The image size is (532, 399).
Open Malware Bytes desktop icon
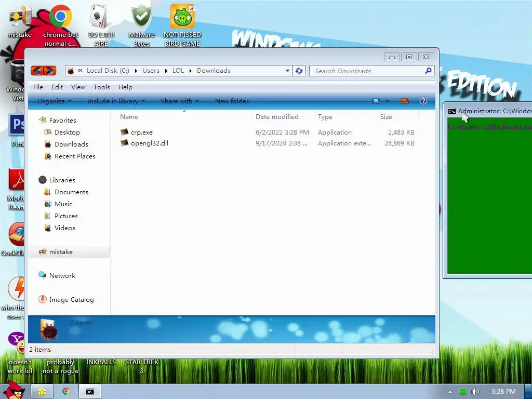[141, 25]
